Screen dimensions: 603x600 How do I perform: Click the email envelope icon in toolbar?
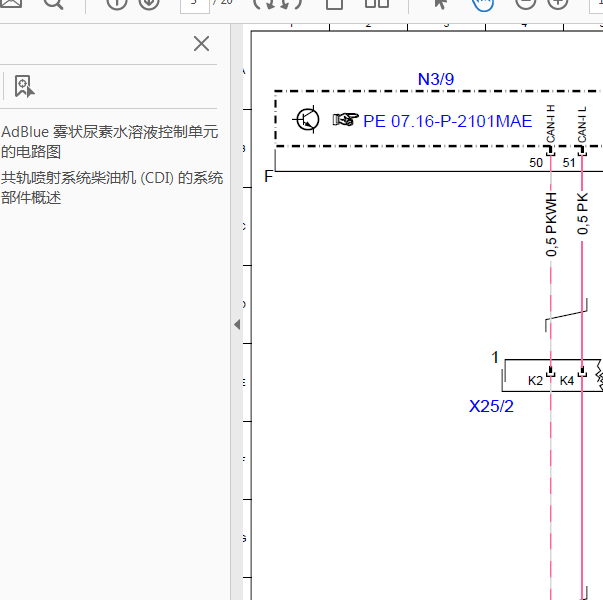coord(11,3)
